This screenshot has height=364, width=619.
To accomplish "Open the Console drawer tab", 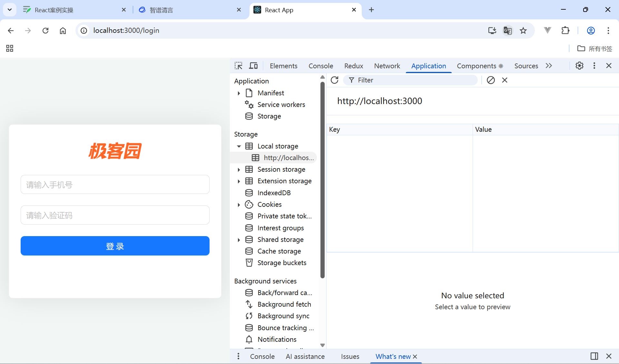I will click(262, 356).
